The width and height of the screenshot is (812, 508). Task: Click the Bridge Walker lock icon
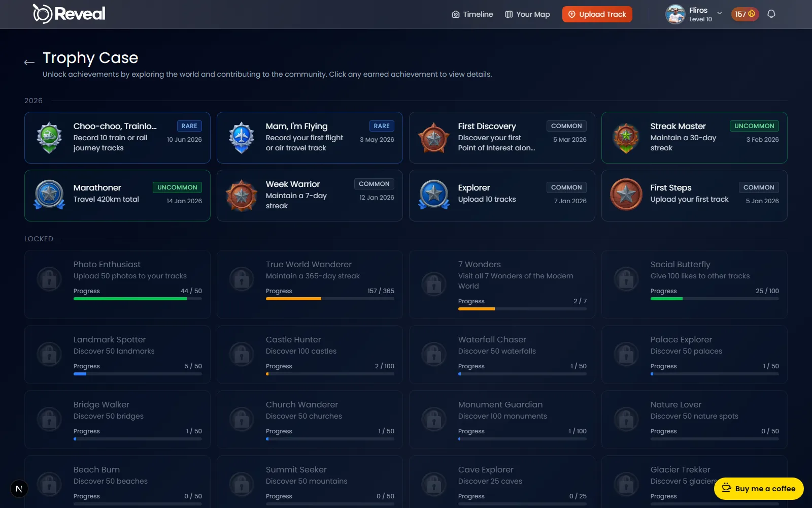(x=49, y=419)
